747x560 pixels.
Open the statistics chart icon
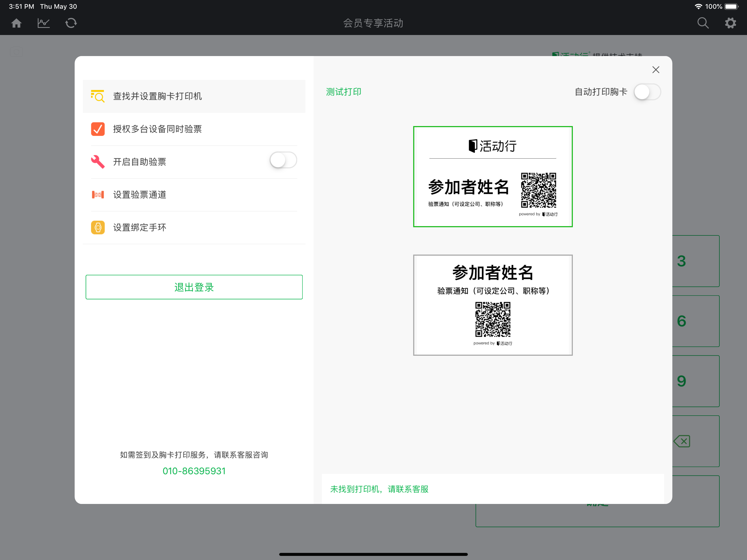coord(43,23)
